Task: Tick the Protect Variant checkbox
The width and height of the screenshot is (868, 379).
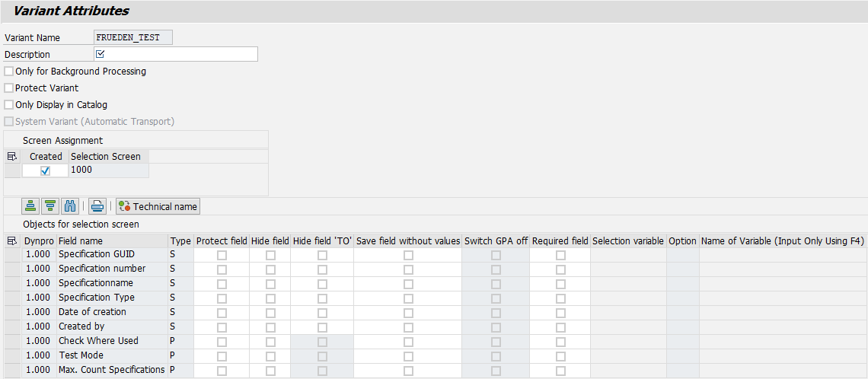Action: point(9,88)
